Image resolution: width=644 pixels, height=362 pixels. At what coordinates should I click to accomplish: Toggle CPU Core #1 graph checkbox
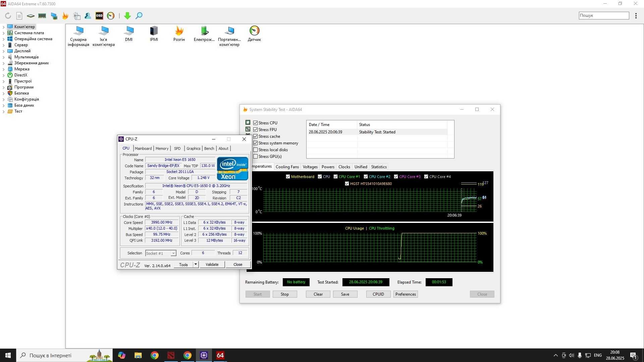335,177
